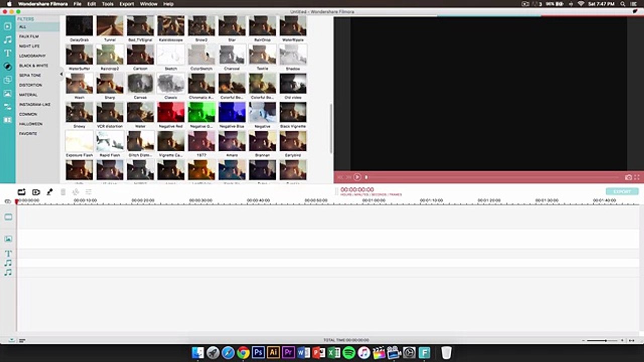The image size is (644, 362).
Task: Open Photoshop from the dock
Action: pos(258,352)
